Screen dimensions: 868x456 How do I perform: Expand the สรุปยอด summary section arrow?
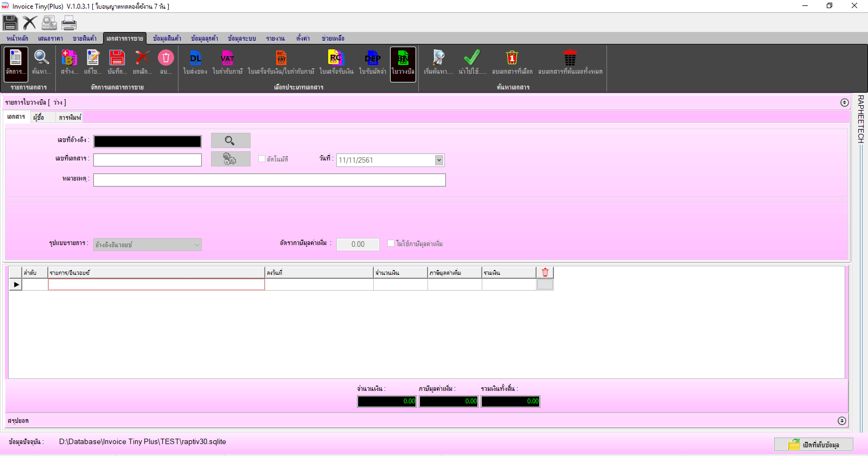(x=841, y=421)
